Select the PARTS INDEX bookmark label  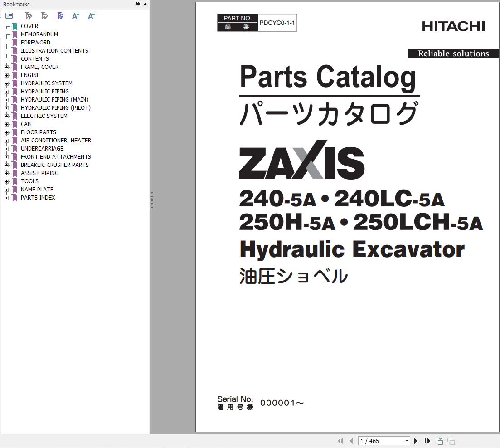click(x=38, y=197)
